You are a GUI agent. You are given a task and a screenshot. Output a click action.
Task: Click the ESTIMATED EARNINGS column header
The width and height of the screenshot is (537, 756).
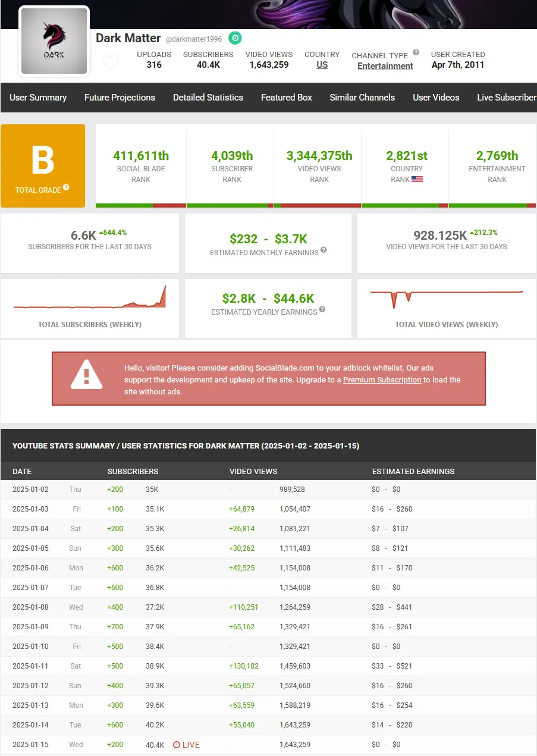pos(413,471)
